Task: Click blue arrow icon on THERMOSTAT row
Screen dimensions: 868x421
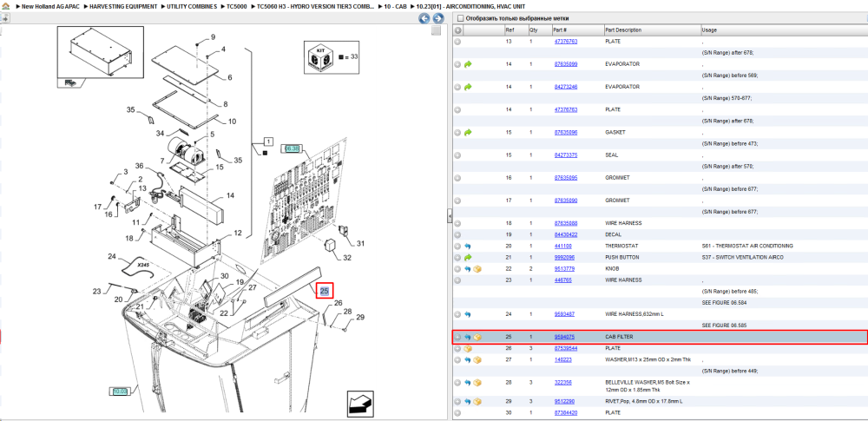Action: click(x=468, y=246)
